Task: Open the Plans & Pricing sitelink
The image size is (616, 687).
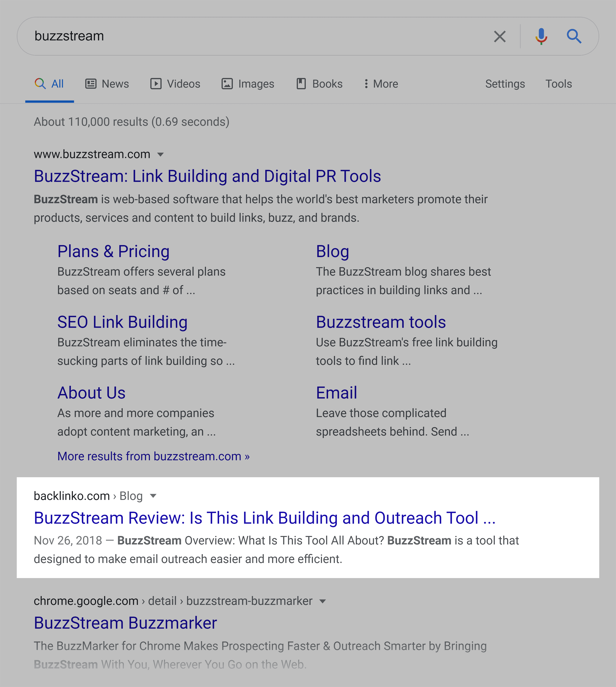Action: coord(113,252)
